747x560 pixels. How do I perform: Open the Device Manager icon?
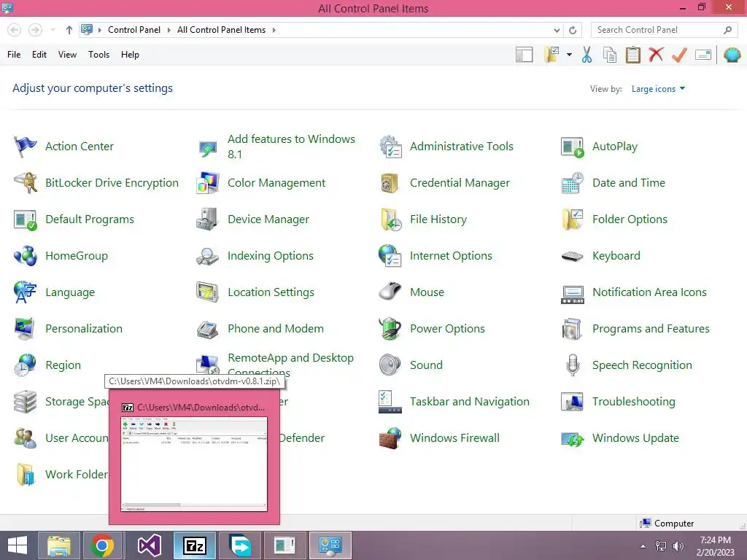point(208,219)
